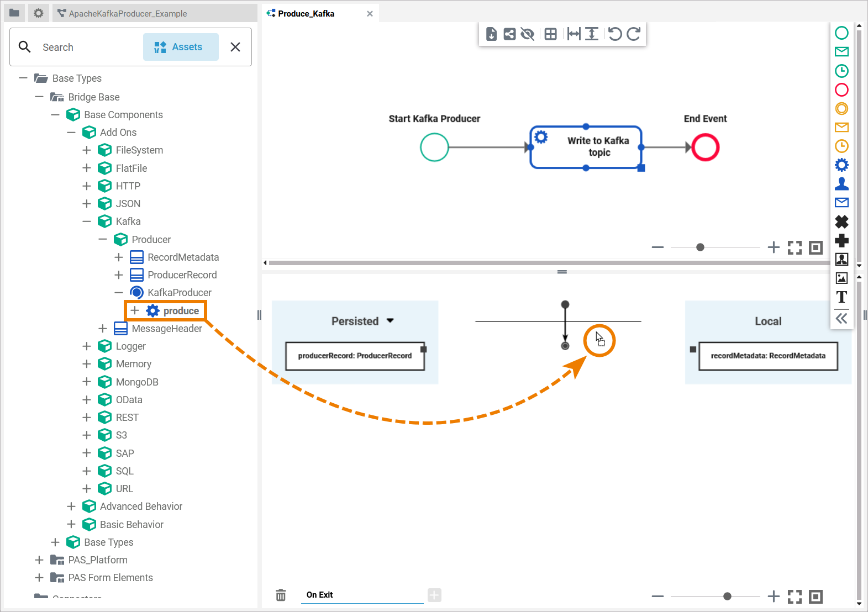Expand the MongoDB tree node
868x612 pixels.
click(x=87, y=382)
